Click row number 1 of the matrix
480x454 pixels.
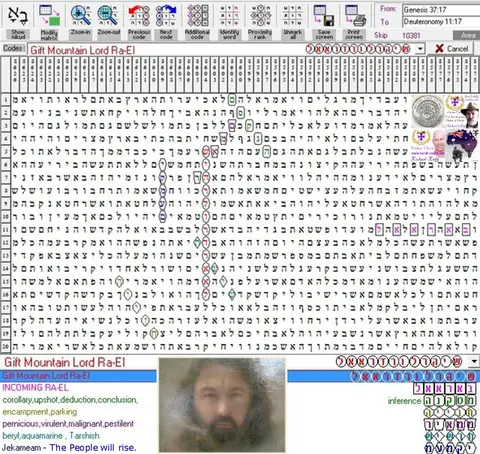click(6, 99)
